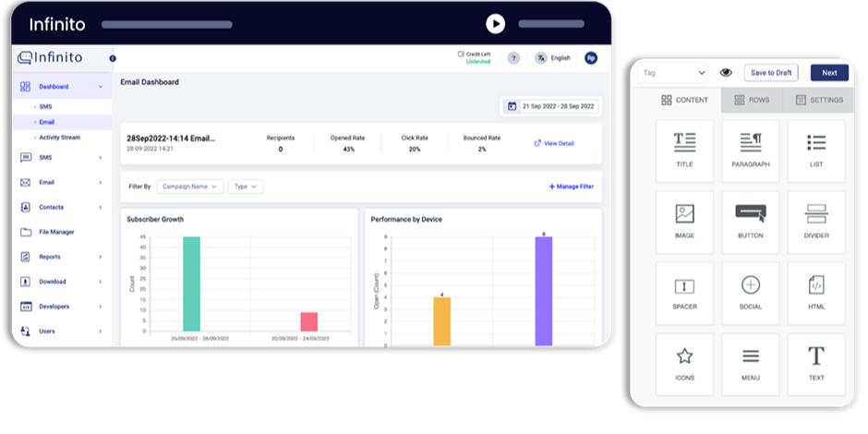Viewport: 868px width, 434px height.
Task: Expand the Reports sidebar menu
Action: coord(61,257)
